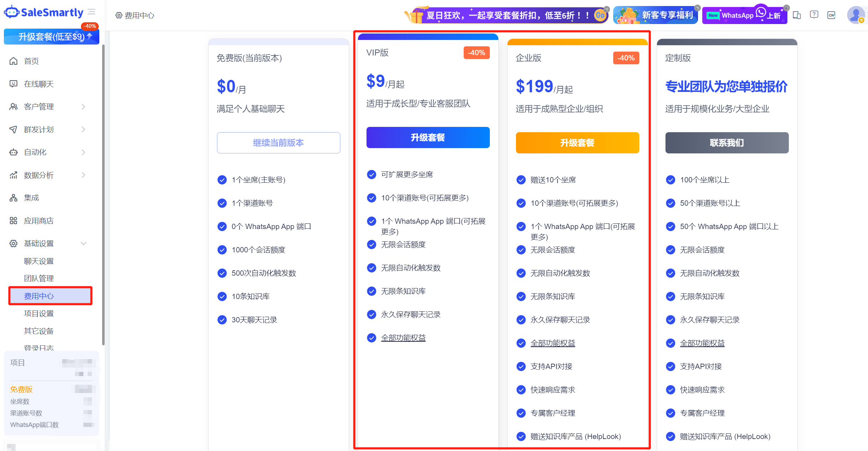Viewport: 868px width, 451px height.
Task: Open VIP 全部功能权益 link
Action: pyautogui.click(x=403, y=338)
